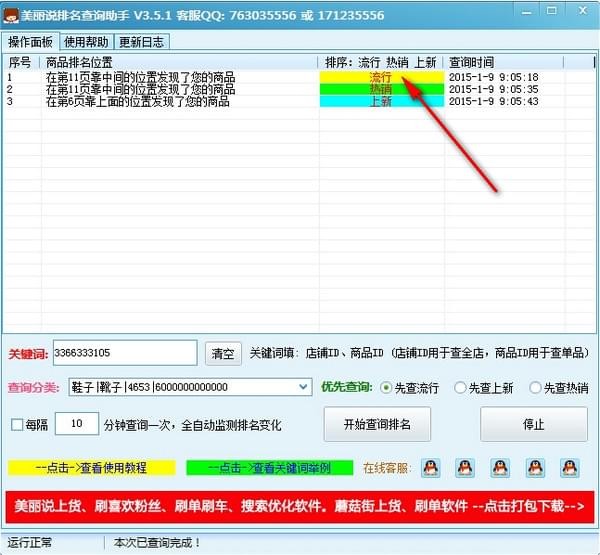Click the 停止 button

click(533, 424)
